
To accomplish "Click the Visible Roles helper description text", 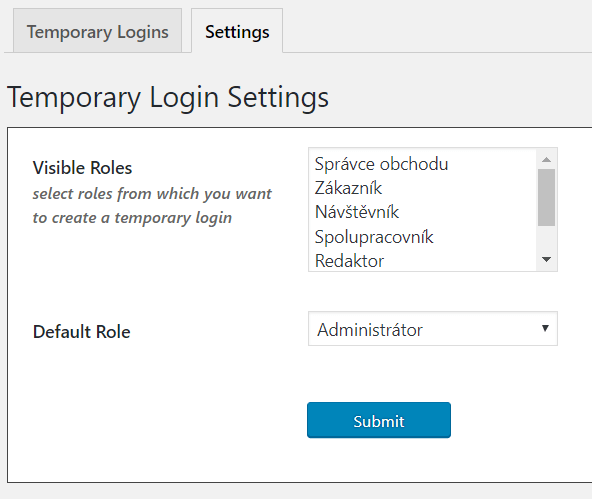I will [152, 206].
